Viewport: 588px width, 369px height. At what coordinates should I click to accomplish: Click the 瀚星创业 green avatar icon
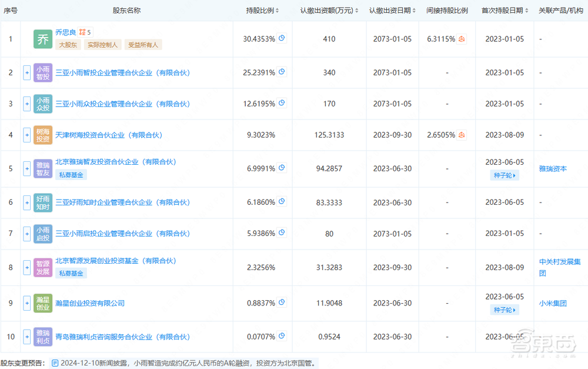coord(42,302)
